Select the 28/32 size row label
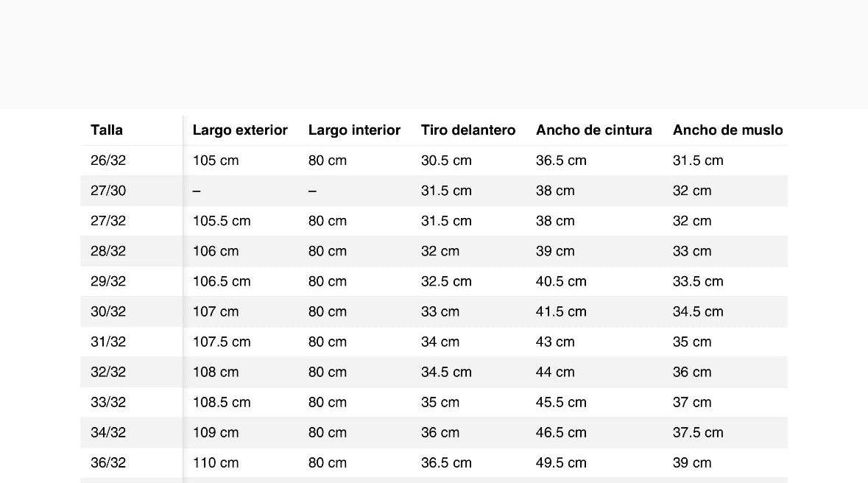Image resolution: width=868 pixels, height=483 pixels. (x=108, y=252)
